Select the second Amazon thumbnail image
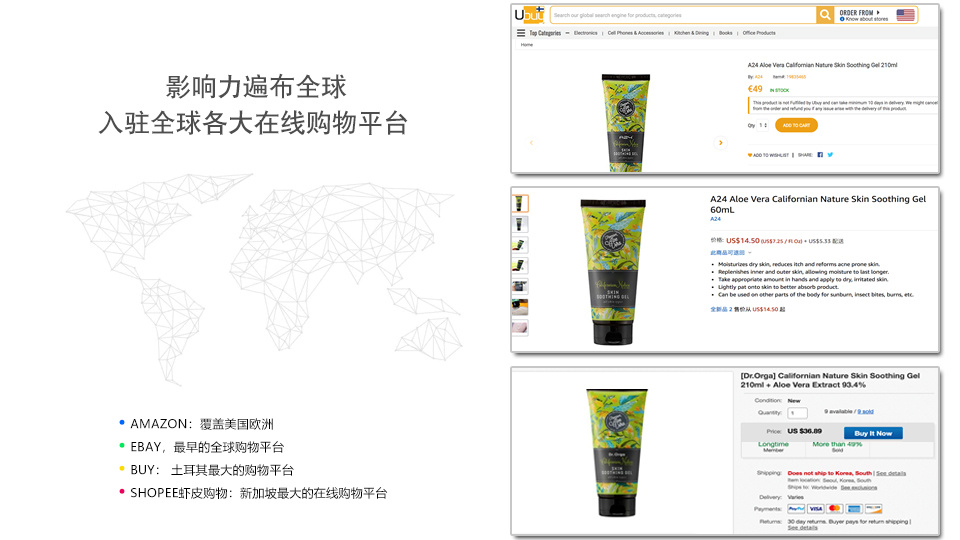This screenshot has height=540, width=960. coord(519,224)
